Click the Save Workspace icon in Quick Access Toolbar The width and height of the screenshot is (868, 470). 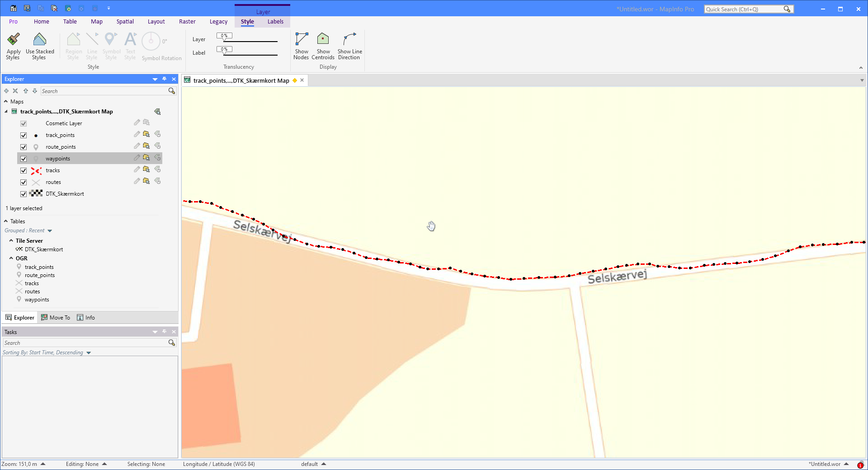(x=27, y=8)
